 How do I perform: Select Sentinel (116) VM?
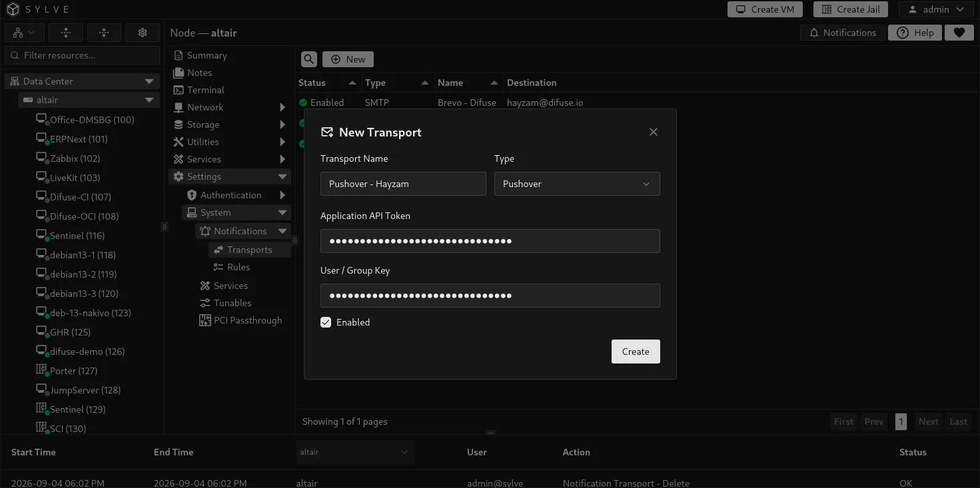point(77,236)
